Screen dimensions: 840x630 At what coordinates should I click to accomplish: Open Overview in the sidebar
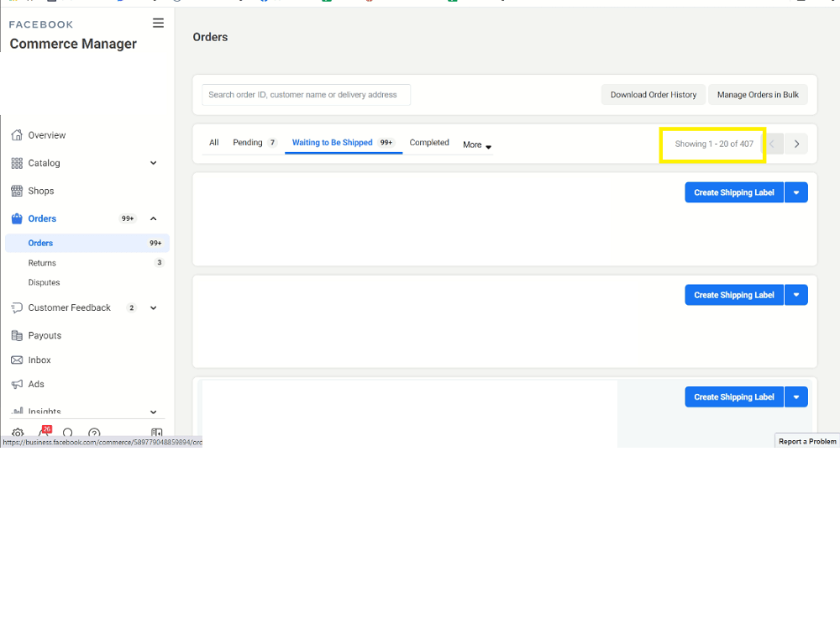46,135
